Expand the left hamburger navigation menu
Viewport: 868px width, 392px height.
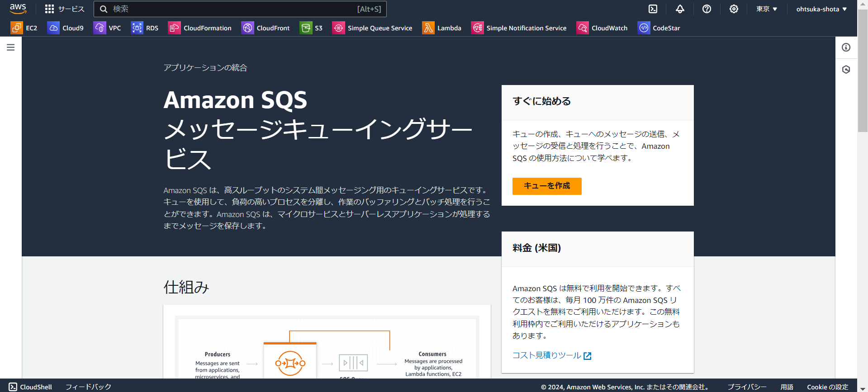tap(11, 47)
